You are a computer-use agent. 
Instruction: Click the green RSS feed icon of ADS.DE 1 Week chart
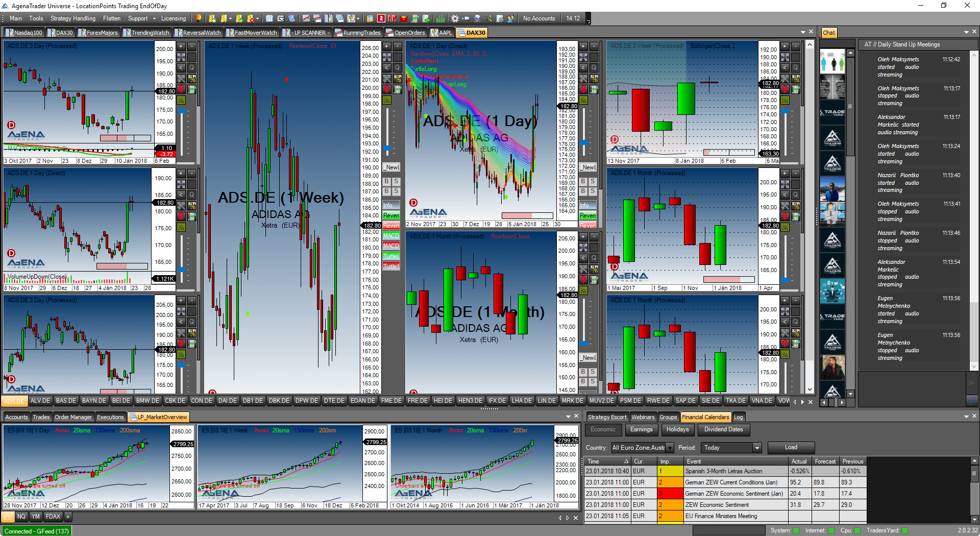point(386,101)
